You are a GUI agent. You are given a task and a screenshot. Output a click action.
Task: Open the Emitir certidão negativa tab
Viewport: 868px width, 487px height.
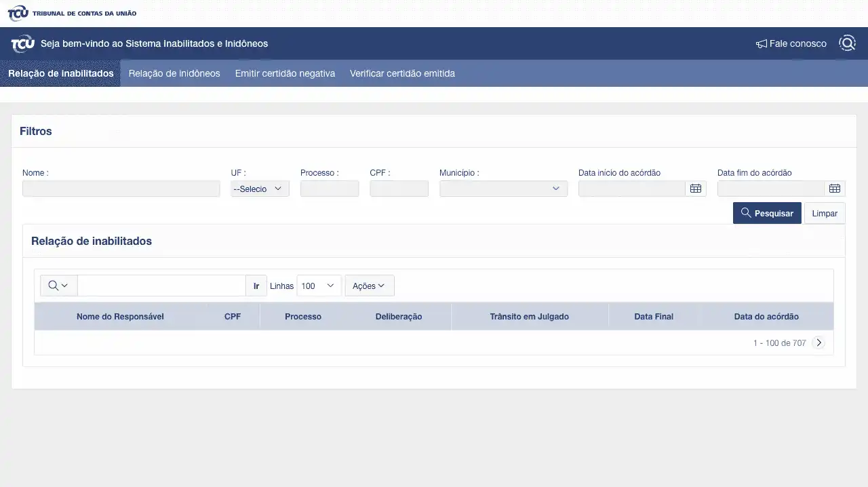coord(285,73)
